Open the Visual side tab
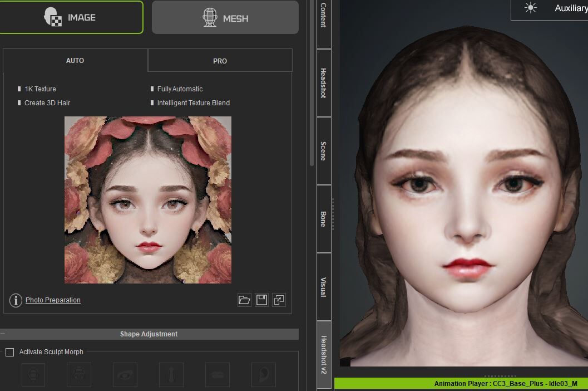Image resolution: width=588 pixels, height=391 pixels. (x=324, y=287)
